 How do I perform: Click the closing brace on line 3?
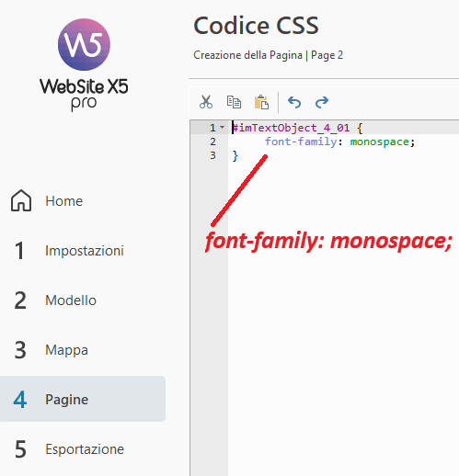pyautogui.click(x=235, y=155)
